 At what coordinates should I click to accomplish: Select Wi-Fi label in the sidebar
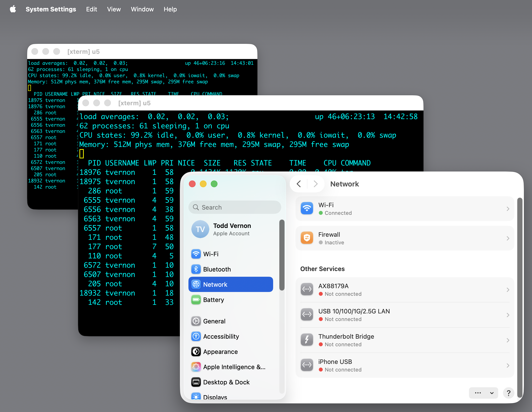click(211, 254)
